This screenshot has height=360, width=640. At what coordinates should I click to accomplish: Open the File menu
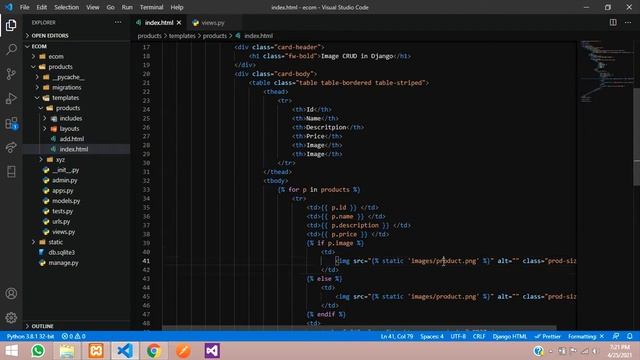point(24,7)
